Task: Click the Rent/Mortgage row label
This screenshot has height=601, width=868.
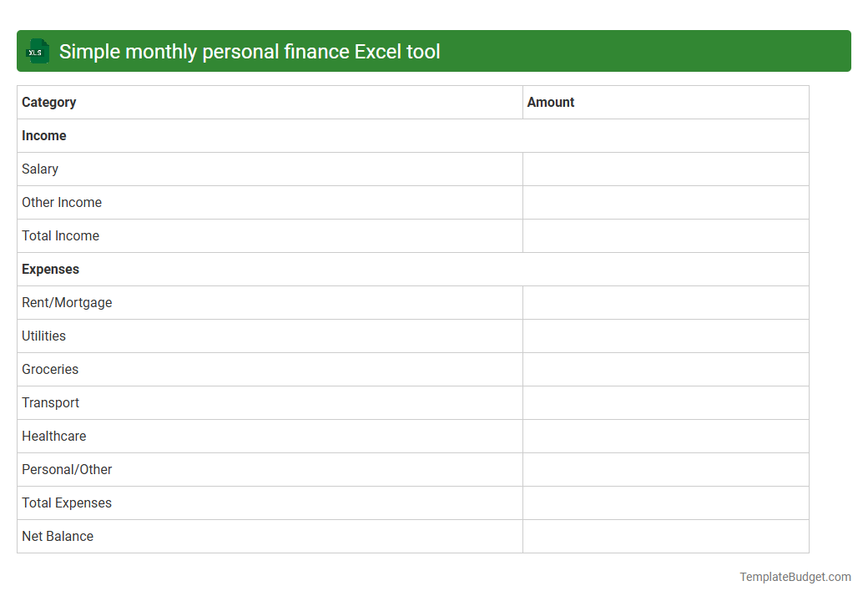Action: 67,302
